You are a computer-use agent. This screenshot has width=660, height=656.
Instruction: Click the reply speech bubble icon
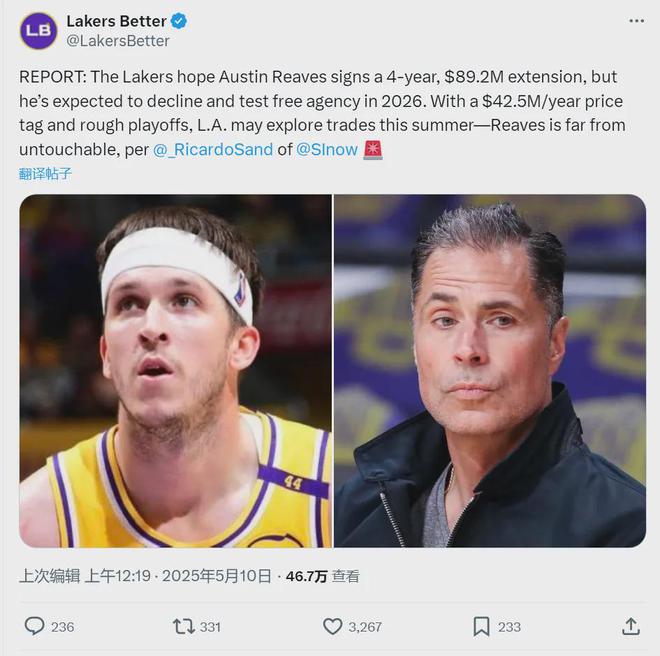(34, 626)
